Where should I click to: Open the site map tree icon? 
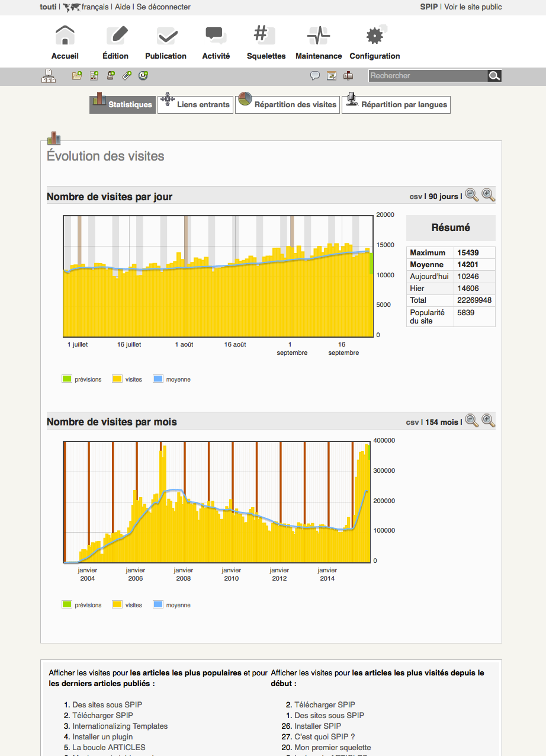[49, 76]
